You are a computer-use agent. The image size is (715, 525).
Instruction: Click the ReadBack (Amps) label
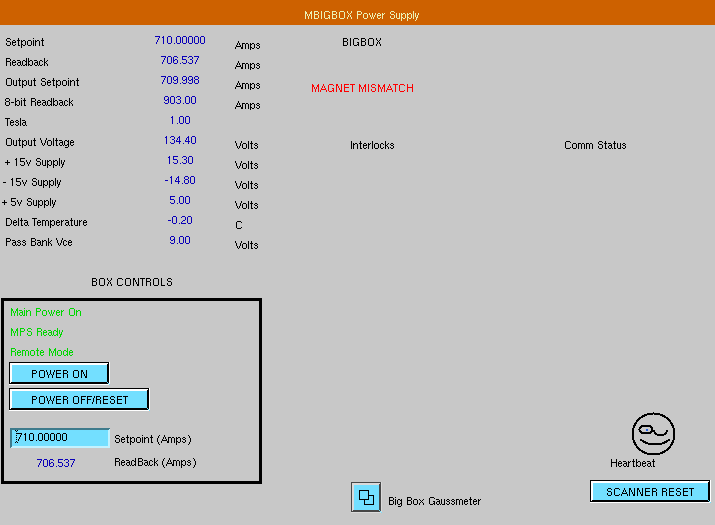click(x=155, y=463)
